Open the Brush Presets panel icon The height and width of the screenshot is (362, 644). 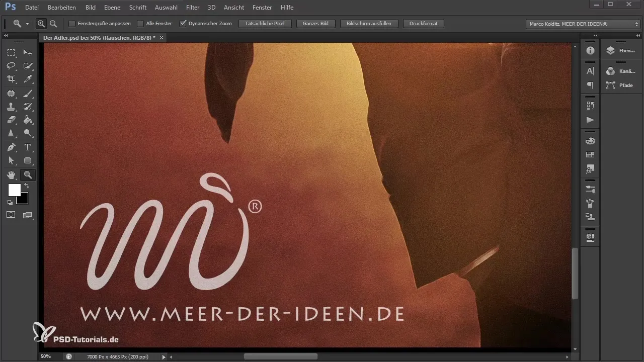point(590,190)
